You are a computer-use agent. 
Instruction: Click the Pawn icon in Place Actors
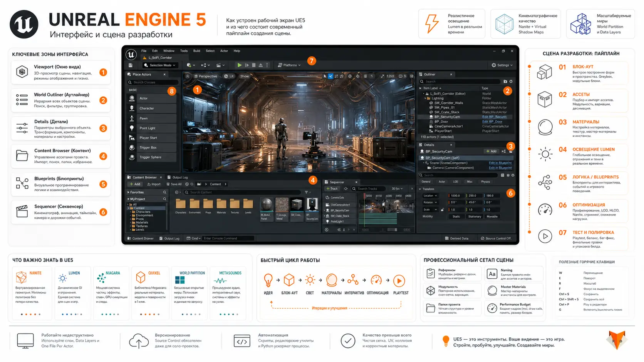tap(132, 118)
